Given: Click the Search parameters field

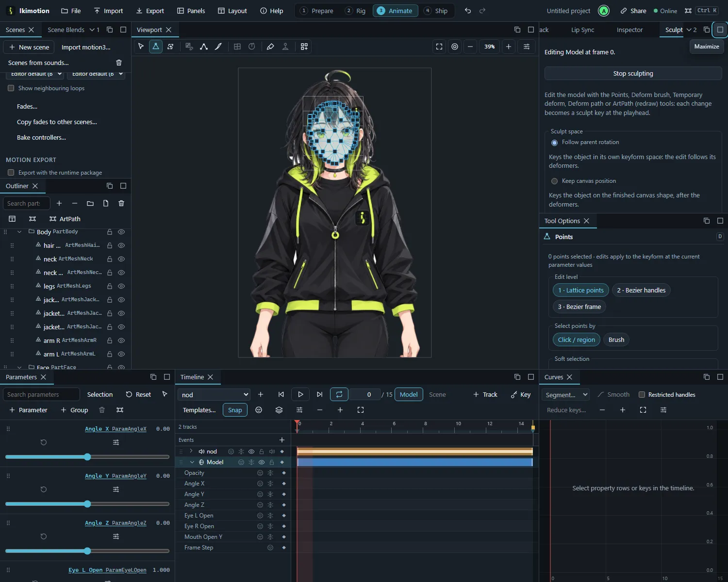Looking at the screenshot, I should [41, 394].
